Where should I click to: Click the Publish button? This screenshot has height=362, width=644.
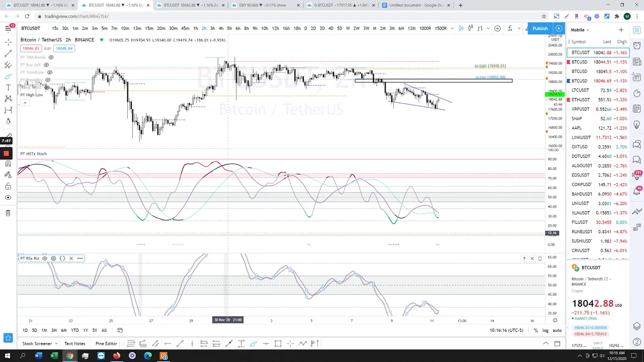[x=540, y=28]
